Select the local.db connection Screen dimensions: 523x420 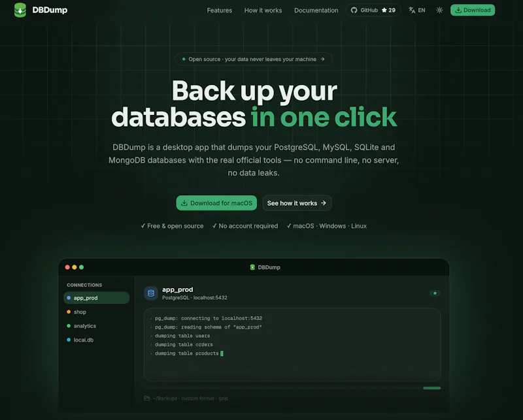96,340
